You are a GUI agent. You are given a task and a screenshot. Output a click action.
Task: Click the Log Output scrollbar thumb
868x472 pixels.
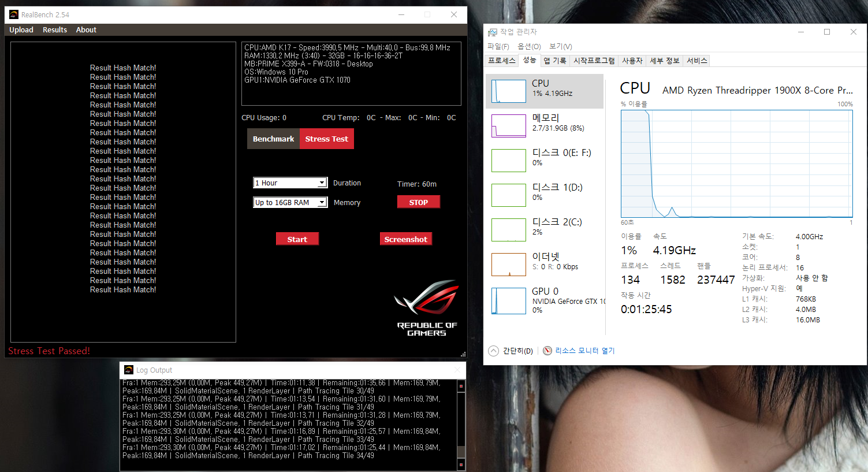click(x=461, y=452)
